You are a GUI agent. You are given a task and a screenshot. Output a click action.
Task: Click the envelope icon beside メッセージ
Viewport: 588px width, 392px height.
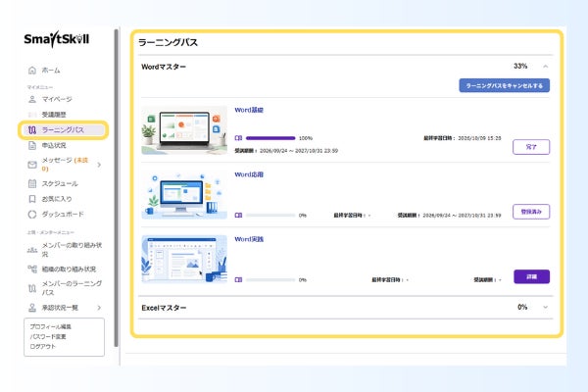click(x=32, y=165)
